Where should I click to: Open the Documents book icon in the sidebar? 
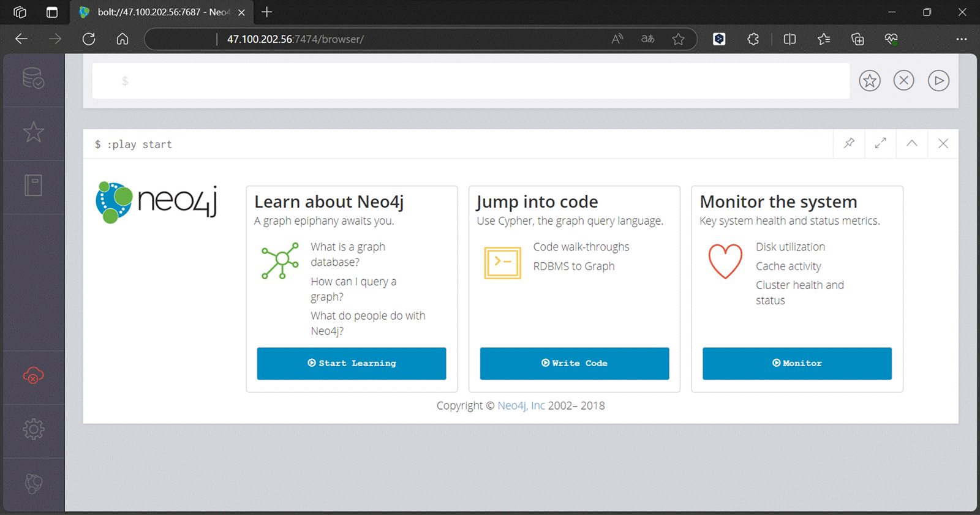coord(33,185)
